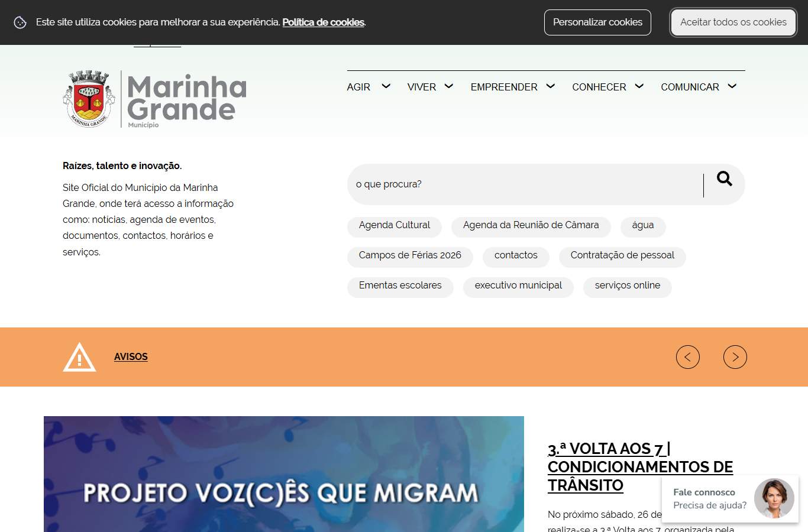Select the Ementas escolares tag
The width and height of the screenshot is (808, 532).
[400, 286]
